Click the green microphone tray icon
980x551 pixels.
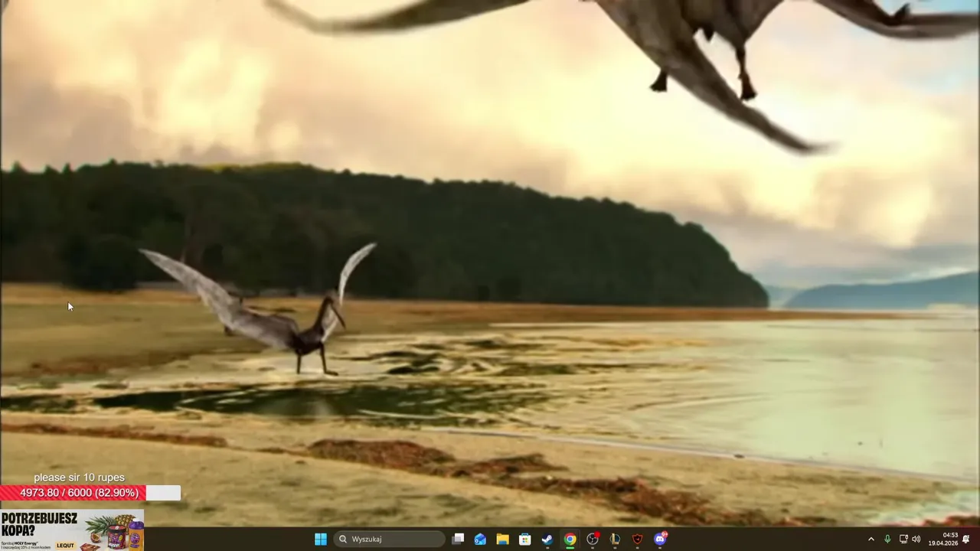[x=887, y=539]
